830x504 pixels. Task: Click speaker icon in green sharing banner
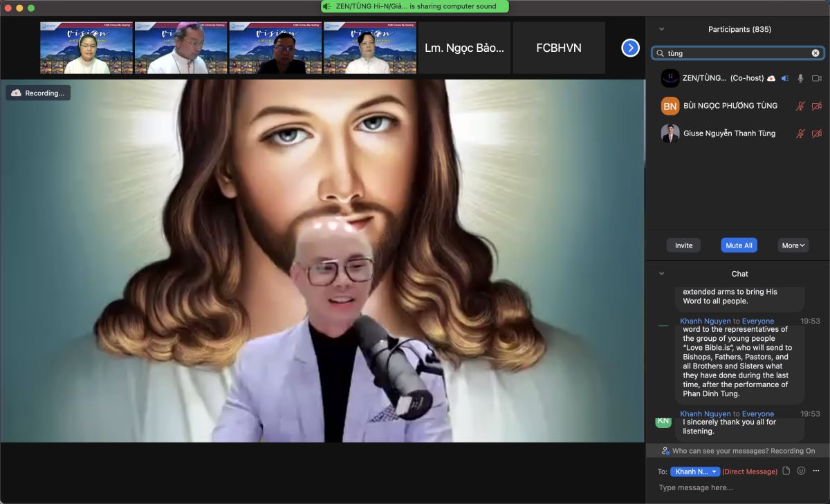[327, 6]
